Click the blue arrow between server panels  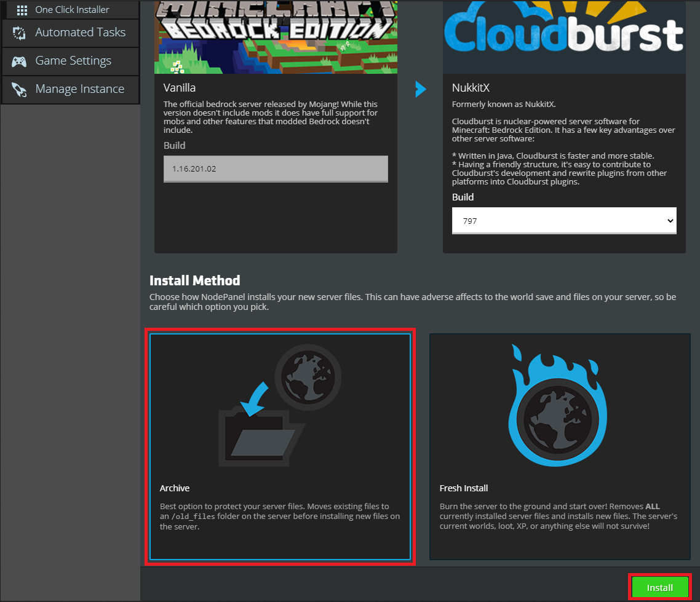421,89
